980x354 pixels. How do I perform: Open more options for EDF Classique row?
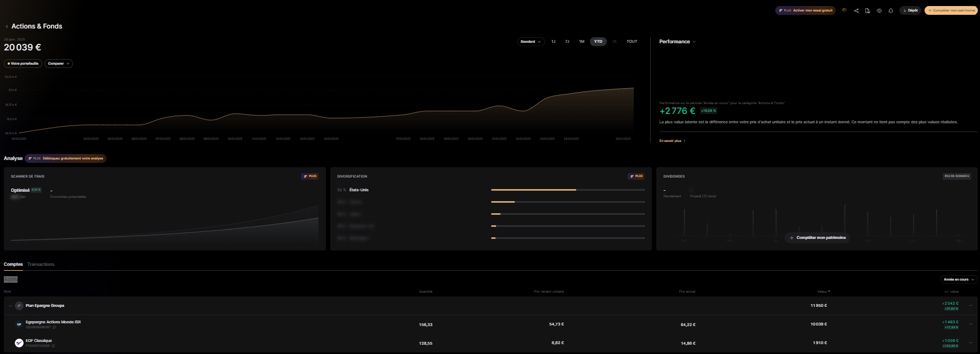click(971, 343)
